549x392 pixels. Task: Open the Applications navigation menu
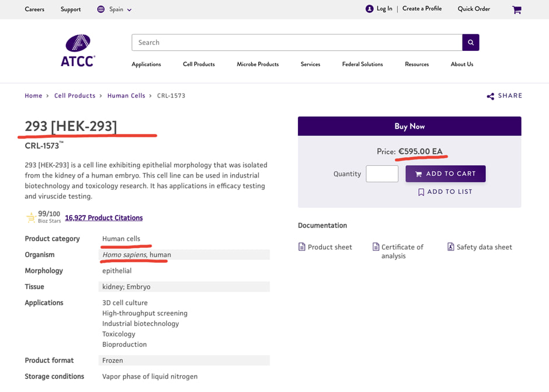click(146, 64)
